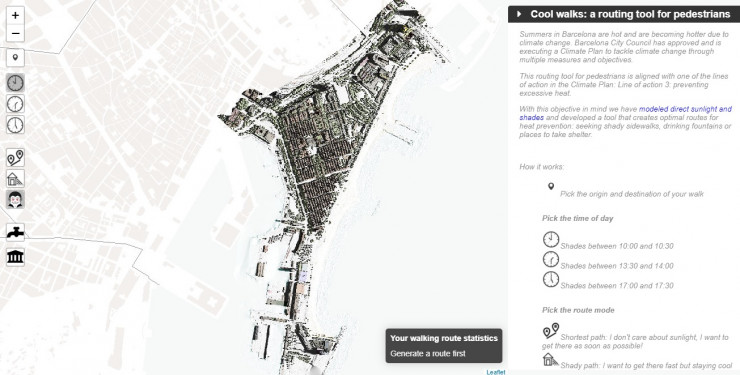Enable morning shades clock (10:00) in toolbar

[15, 83]
